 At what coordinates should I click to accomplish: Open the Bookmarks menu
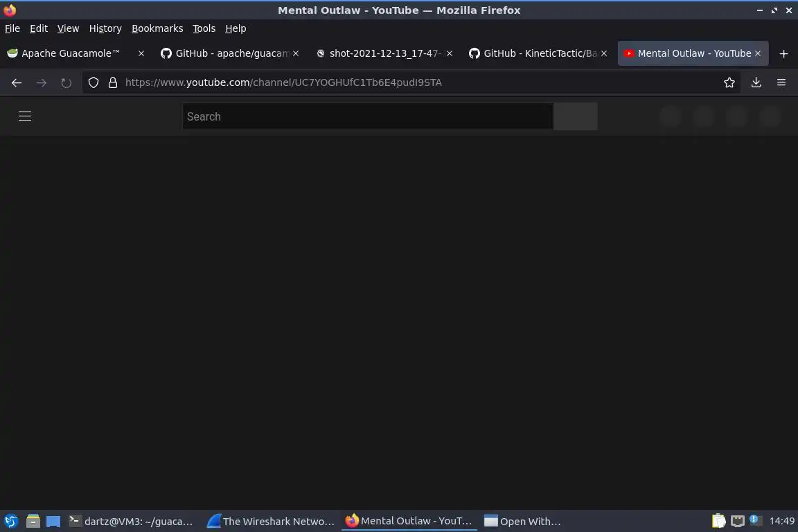[x=157, y=28]
